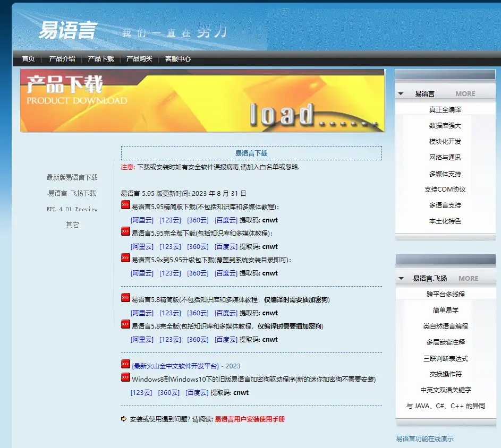
Task: Open 产品介绍 navigation item
Action: click(x=62, y=59)
